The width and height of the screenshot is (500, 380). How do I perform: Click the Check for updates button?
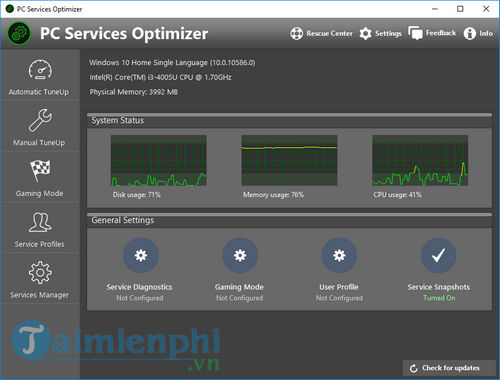tap(449, 368)
